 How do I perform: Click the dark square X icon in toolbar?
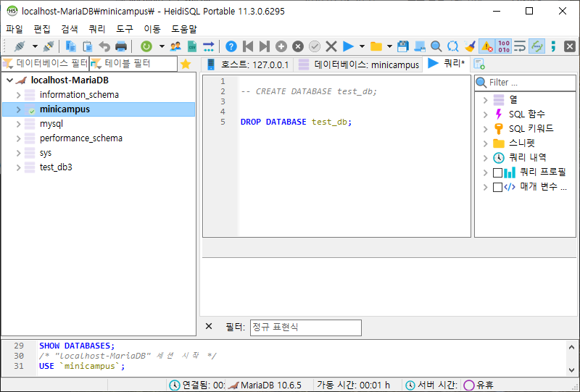[570, 46]
